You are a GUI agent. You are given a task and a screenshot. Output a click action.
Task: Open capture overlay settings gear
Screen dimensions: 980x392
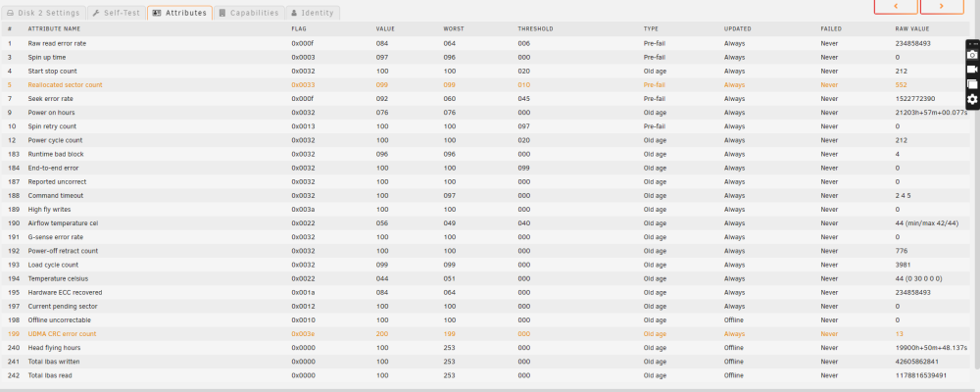point(972,99)
